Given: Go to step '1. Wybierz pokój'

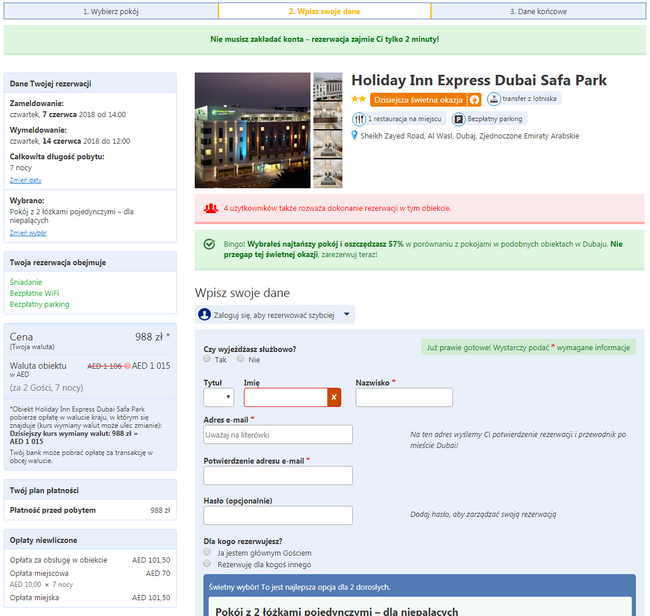Looking at the screenshot, I should (x=111, y=11).
